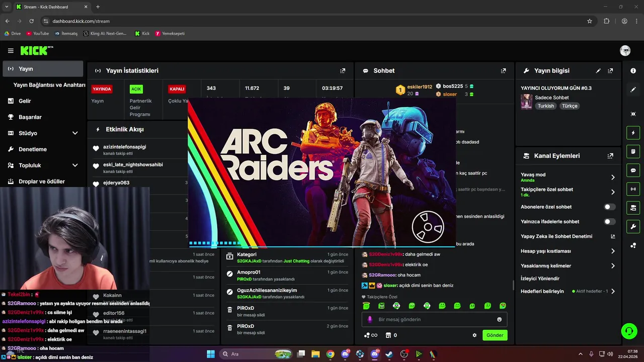
Task: Click the channel points infinity icon
Action: click(x=371, y=335)
